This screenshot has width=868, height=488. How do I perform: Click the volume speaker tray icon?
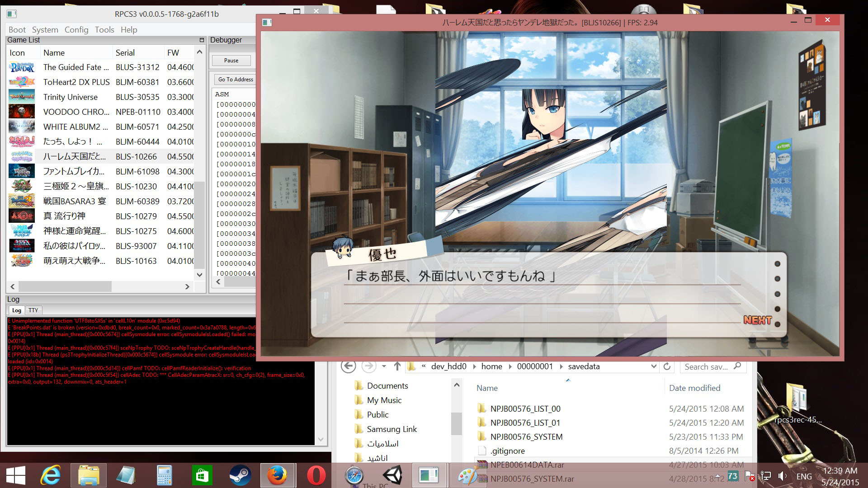tap(783, 476)
